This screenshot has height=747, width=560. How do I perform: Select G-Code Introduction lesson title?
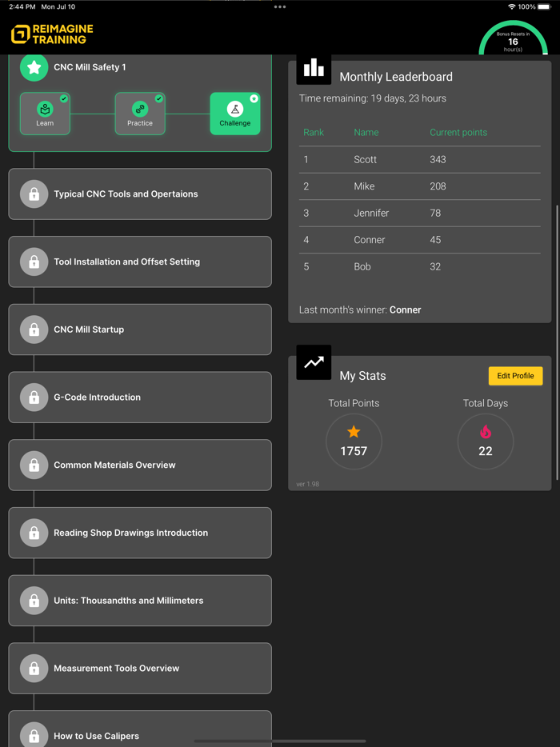point(98,397)
